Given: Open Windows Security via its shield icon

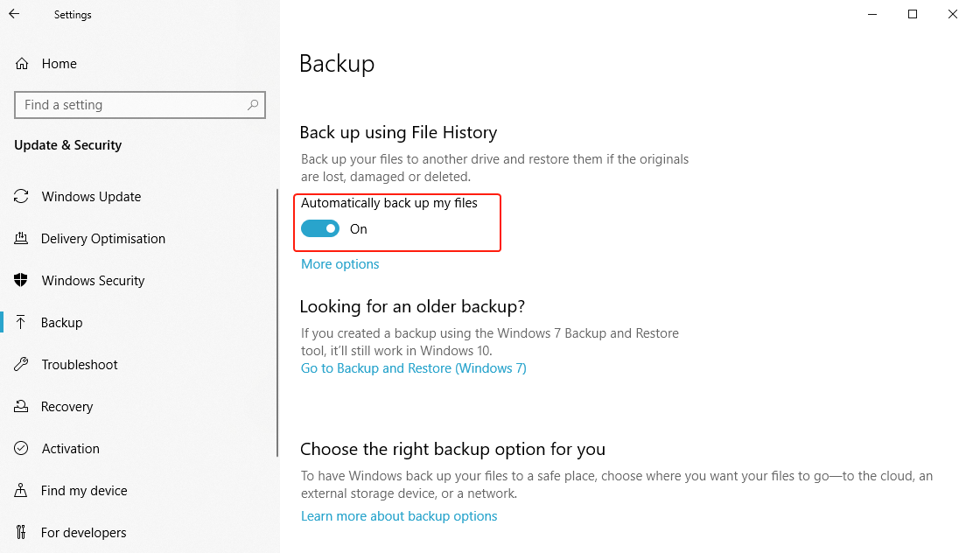Looking at the screenshot, I should 21,280.
